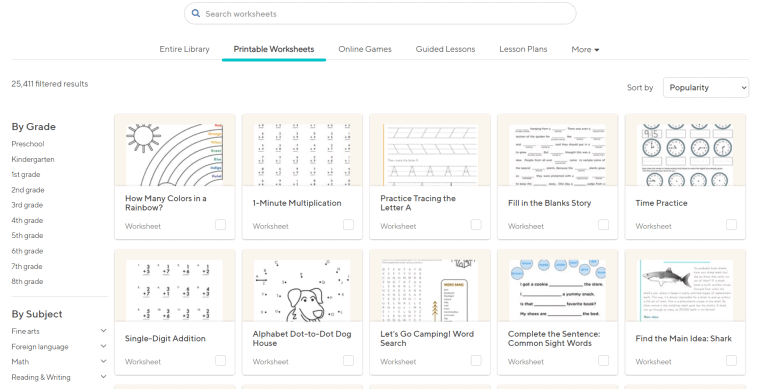Filter by 6th grade
The image size is (768, 389).
click(x=27, y=251)
